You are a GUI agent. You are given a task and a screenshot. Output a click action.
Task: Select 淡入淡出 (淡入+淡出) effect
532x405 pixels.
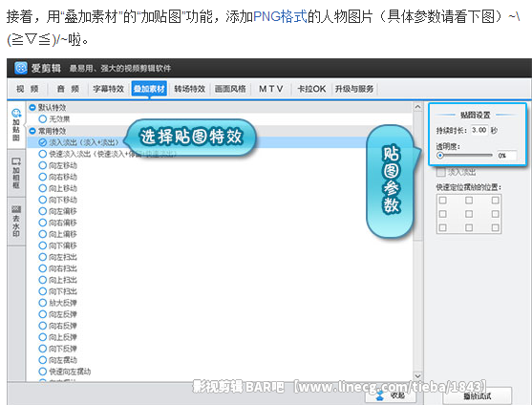click(x=42, y=142)
